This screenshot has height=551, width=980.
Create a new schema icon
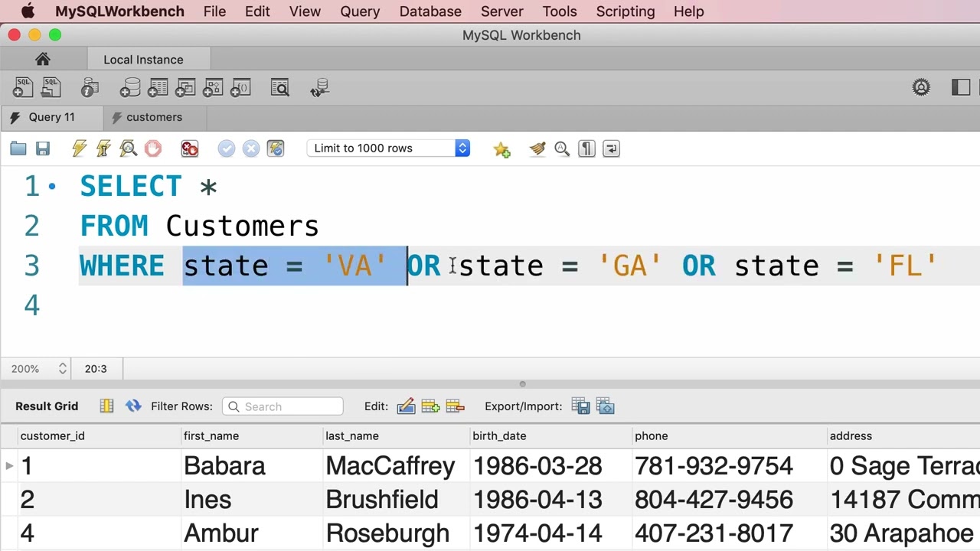129,88
